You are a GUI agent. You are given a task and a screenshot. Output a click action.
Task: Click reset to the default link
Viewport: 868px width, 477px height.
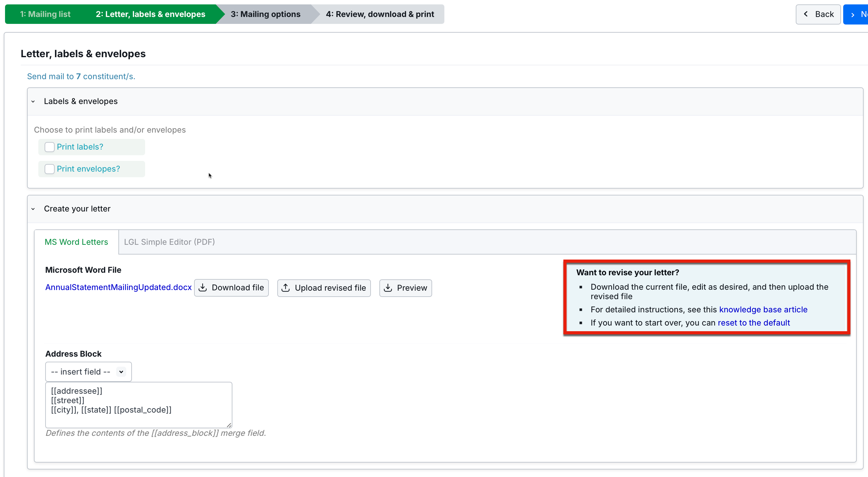753,323
